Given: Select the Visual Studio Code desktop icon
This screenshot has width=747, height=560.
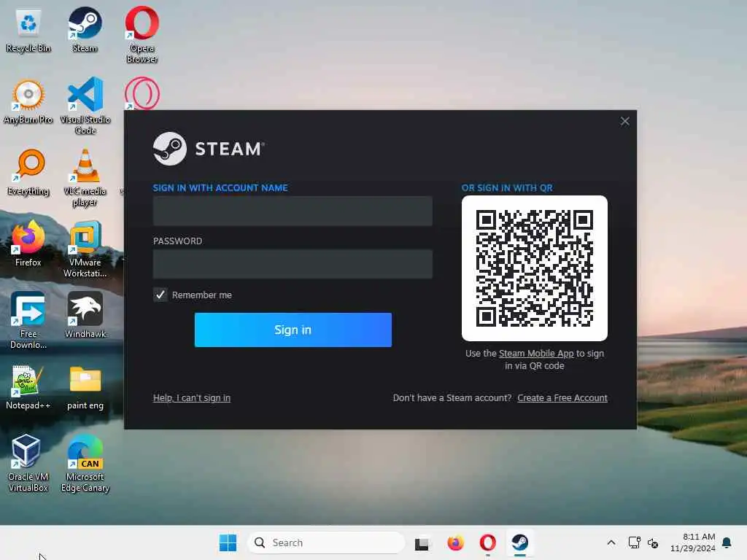Looking at the screenshot, I should 85,106.
